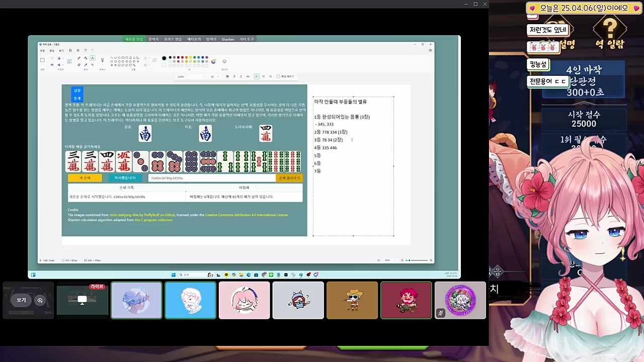Image resolution: width=644 pixels, height=362 pixels.
Task: Click the red five-man tile in hand
Action: 124,161
